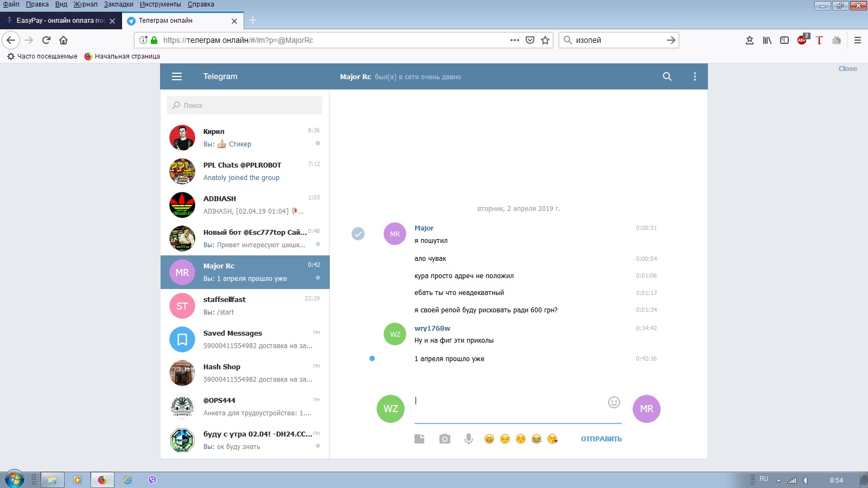Open the Справка menu
The image size is (868, 488).
tap(201, 4)
